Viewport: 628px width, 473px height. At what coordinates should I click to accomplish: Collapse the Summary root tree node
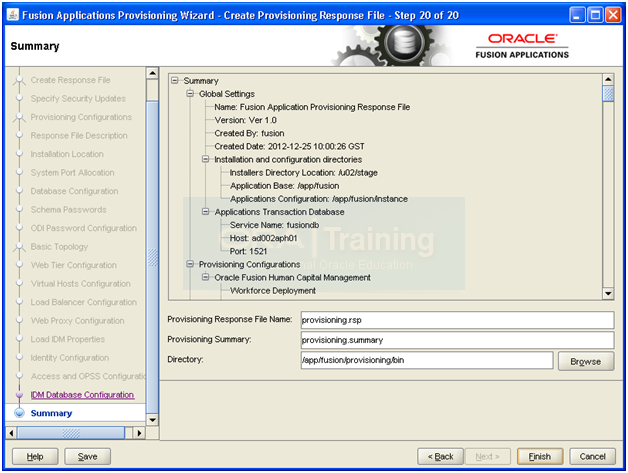174,81
